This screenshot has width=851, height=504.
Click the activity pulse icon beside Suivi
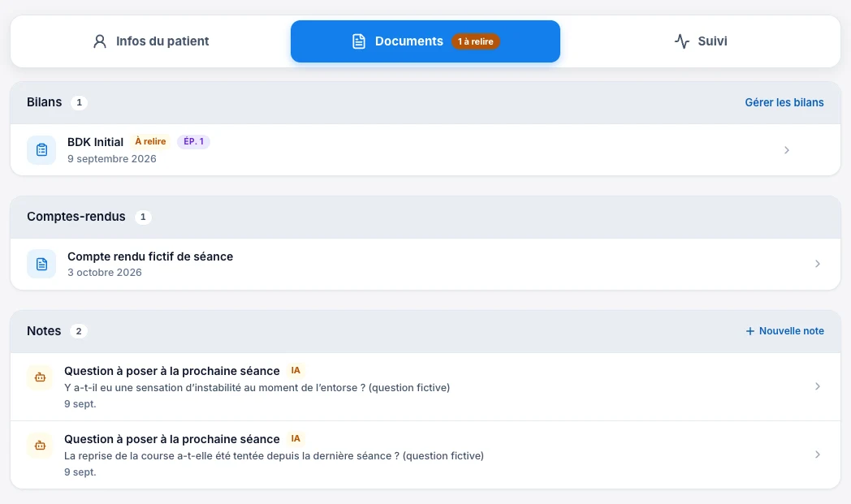(682, 41)
